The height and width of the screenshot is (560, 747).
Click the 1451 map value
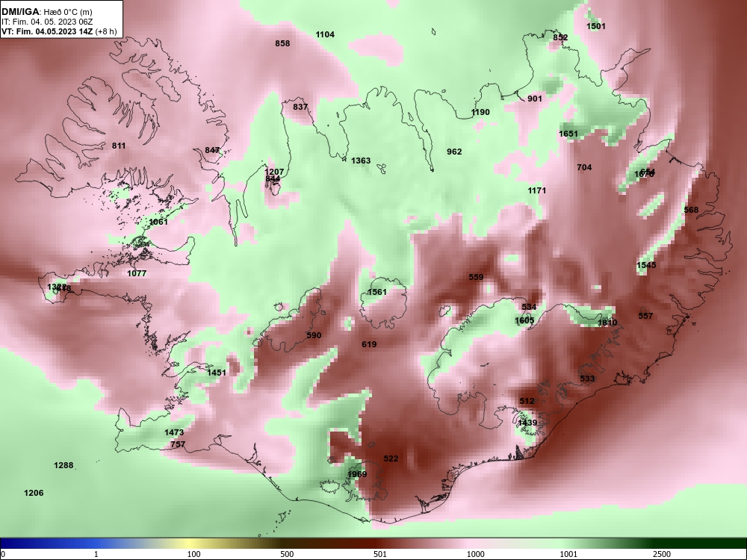pos(217,373)
